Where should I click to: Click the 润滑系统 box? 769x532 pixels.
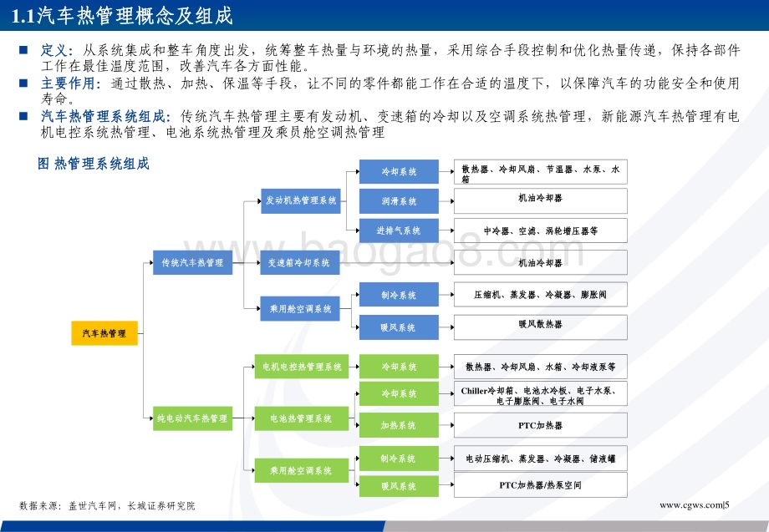[399, 200]
